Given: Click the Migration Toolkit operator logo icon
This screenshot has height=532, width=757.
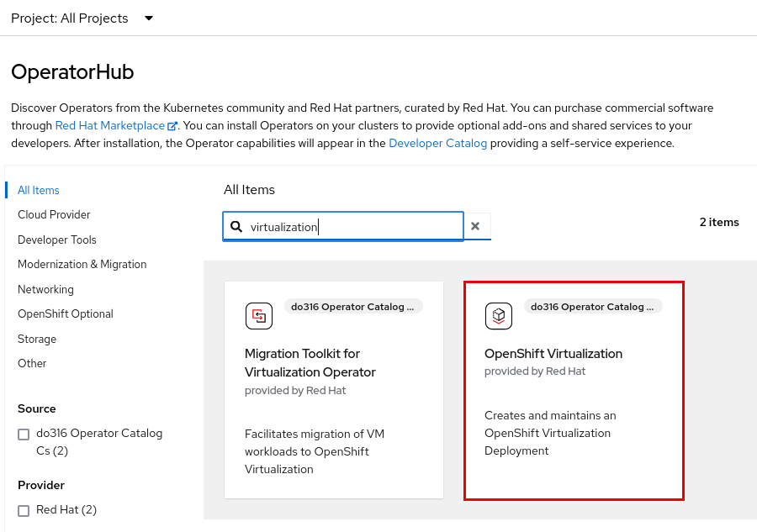Looking at the screenshot, I should coord(259,316).
